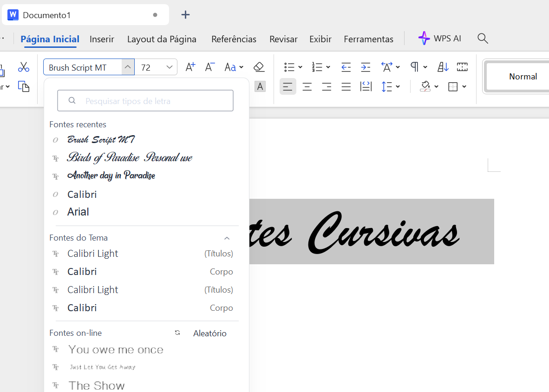The width and height of the screenshot is (549, 392).
Task: Click the WPS Writer document icon
Action: click(13, 15)
